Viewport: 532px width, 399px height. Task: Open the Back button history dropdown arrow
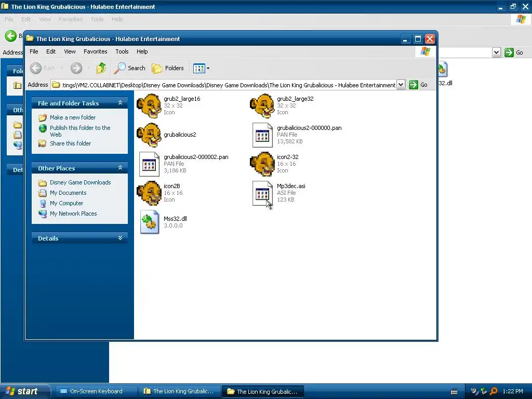pyautogui.click(x=62, y=68)
